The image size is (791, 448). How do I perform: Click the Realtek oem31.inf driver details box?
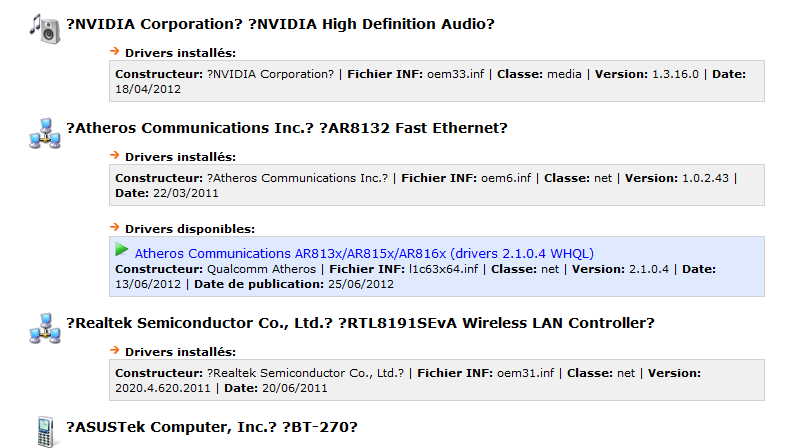(x=436, y=380)
